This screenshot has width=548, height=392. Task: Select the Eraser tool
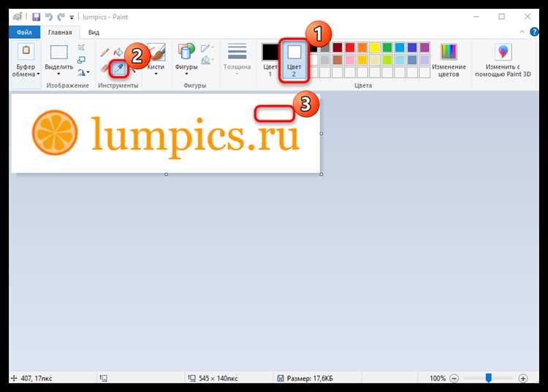tap(104, 69)
